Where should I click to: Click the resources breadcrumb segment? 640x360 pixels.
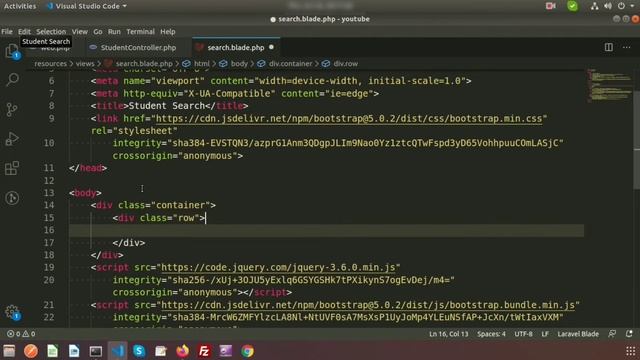(51, 64)
